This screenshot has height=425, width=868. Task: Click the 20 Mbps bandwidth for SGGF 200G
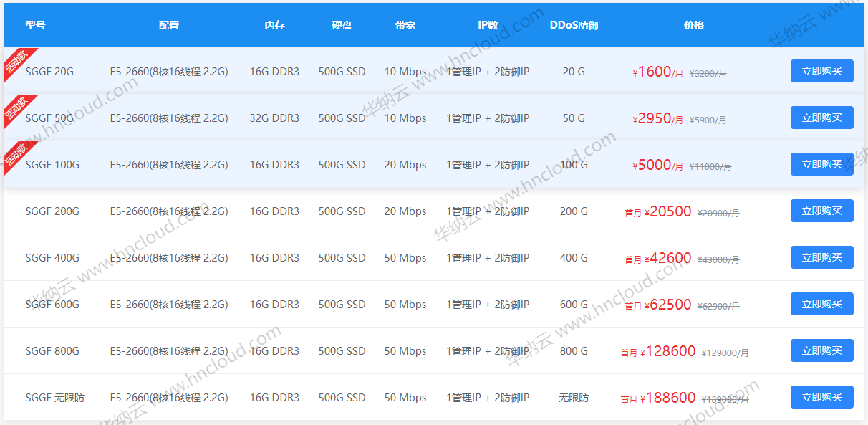pos(405,211)
